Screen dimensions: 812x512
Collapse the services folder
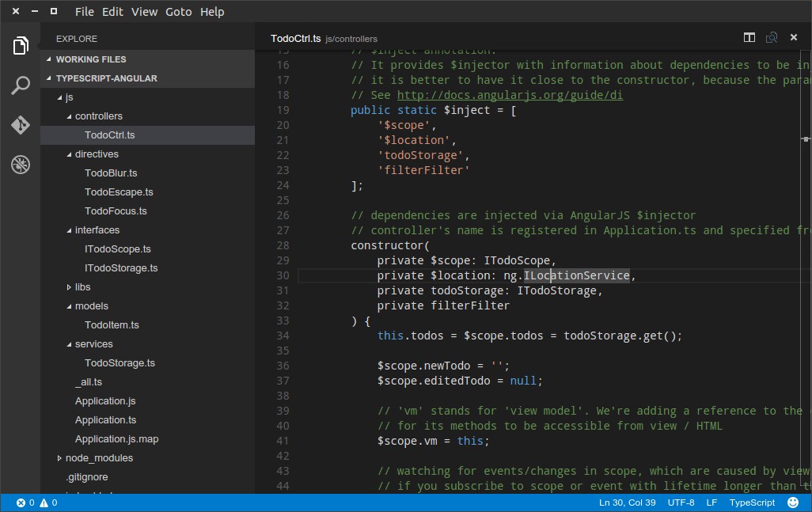69,344
